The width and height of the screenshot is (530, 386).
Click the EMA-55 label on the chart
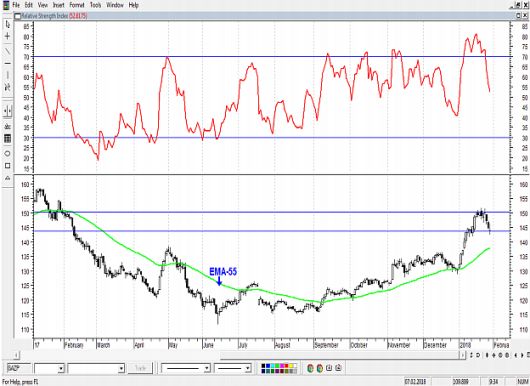[223, 271]
